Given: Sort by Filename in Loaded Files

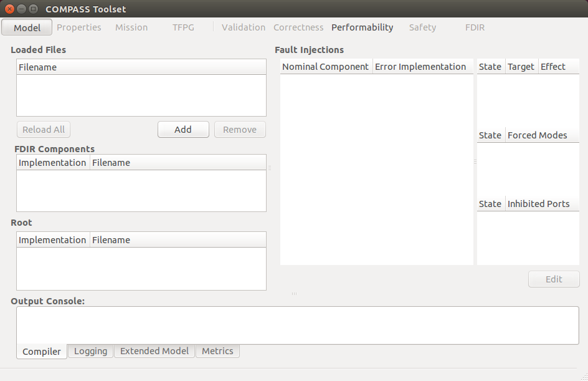Looking at the screenshot, I should pyautogui.click(x=141, y=67).
